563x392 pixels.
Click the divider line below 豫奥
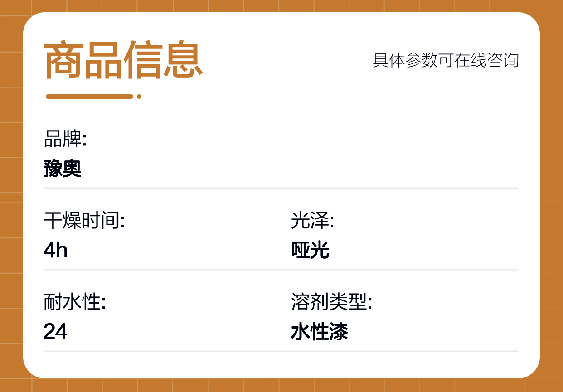point(281,188)
